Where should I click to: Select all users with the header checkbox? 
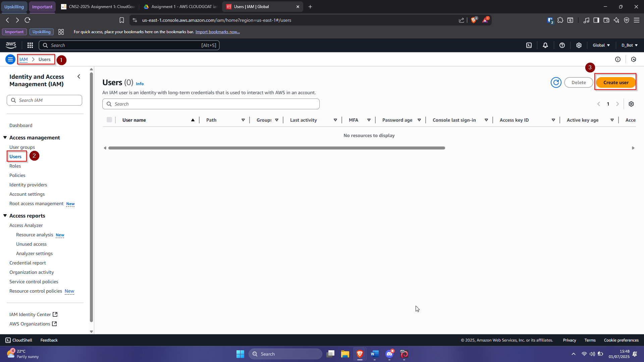tap(109, 120)
